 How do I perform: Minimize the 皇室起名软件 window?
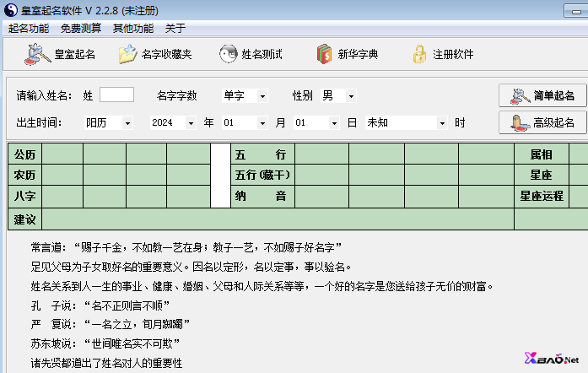coord(576,12)
